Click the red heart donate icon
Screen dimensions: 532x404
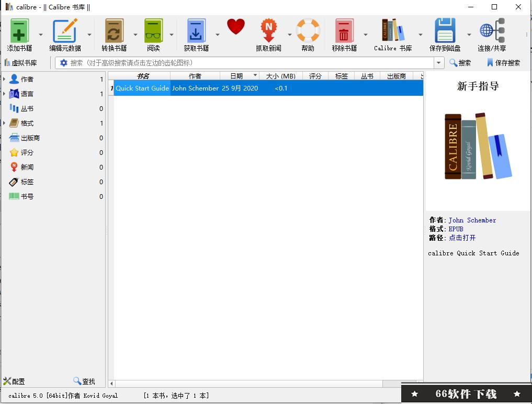pos(235,27)
